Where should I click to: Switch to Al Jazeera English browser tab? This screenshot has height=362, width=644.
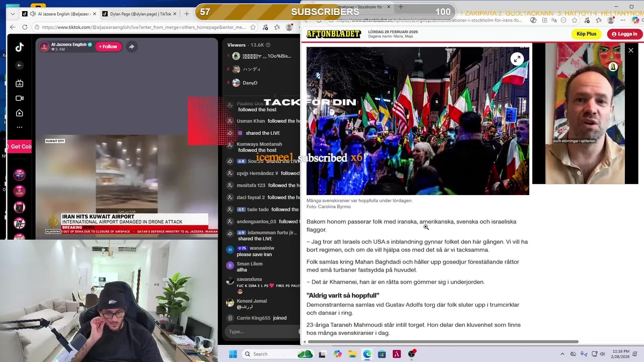coord(59,14)
